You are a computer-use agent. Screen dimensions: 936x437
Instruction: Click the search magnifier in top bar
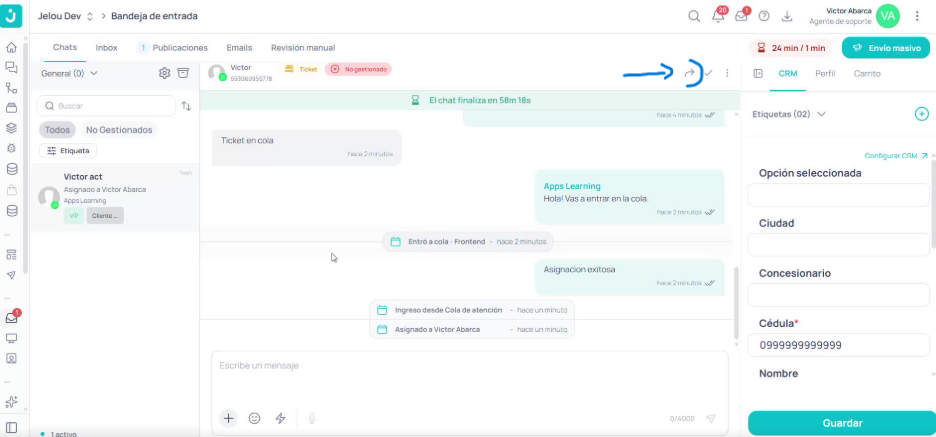(694, 17)
